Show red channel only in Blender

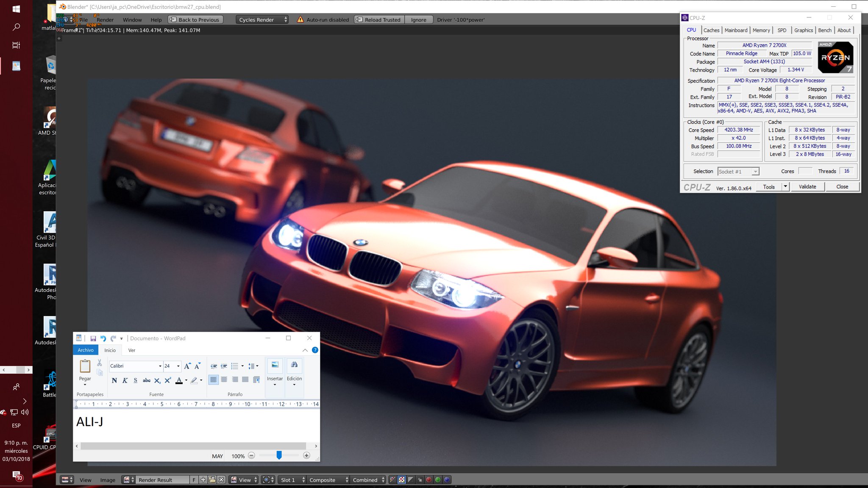pos(429,480)
